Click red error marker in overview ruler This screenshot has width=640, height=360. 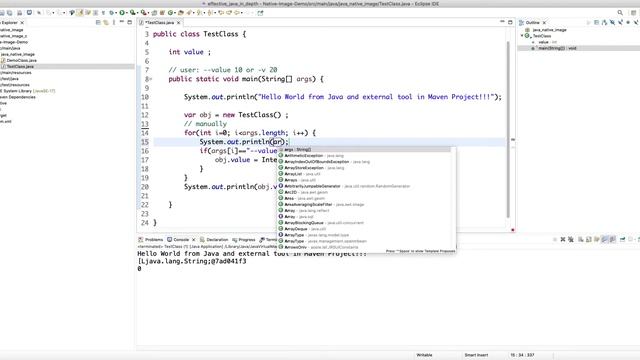click(x=513, y=230)
